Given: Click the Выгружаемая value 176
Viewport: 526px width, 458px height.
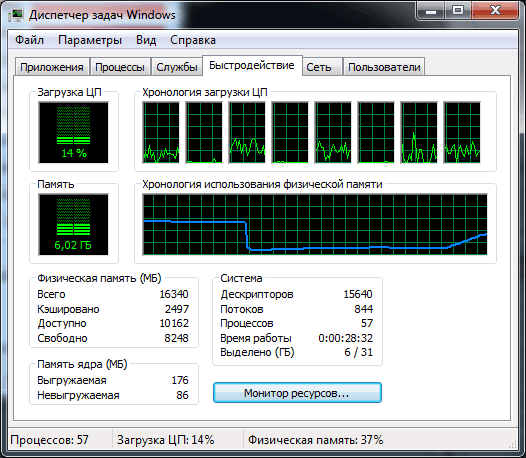Looking at the screenshot, I should point(180,380).
